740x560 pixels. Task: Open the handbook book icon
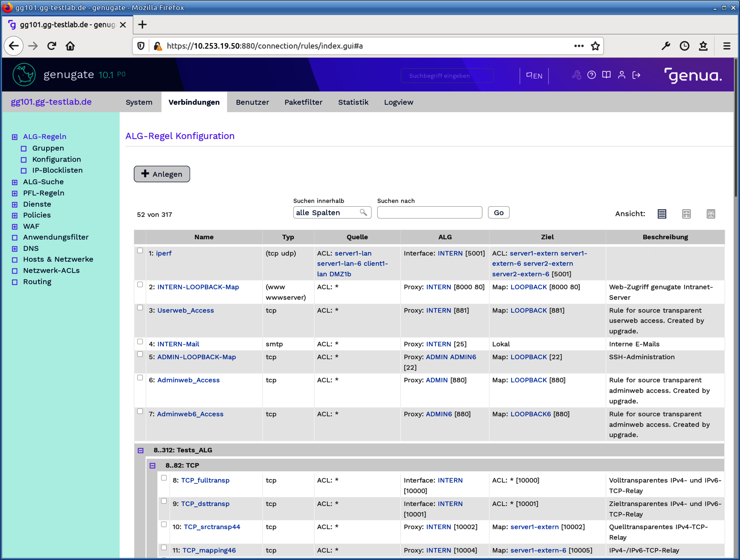[607, 75]
